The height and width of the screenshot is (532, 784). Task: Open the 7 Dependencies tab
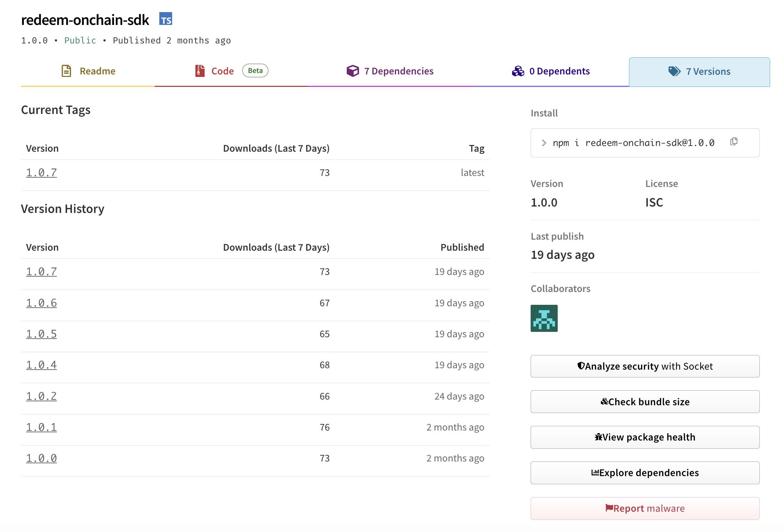390,71
